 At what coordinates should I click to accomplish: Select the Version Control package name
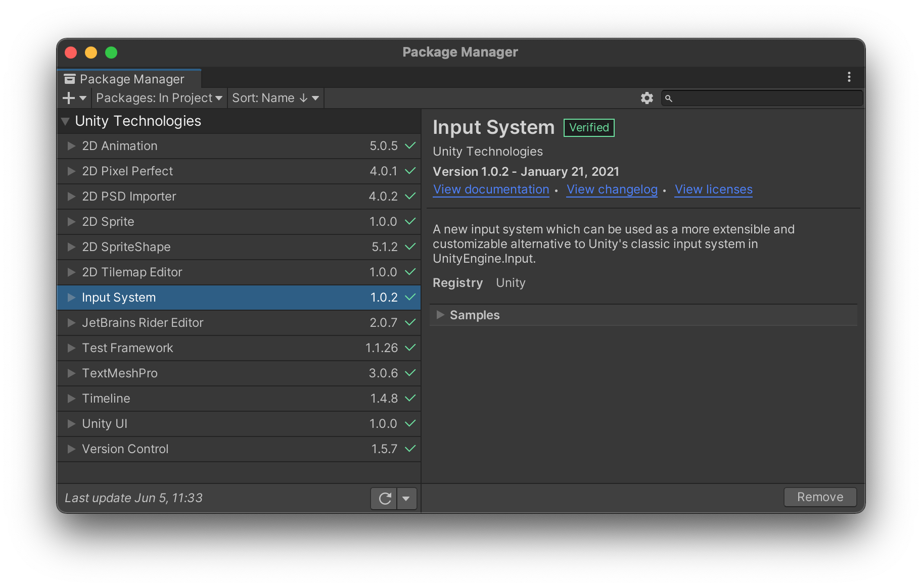point(125,449)
